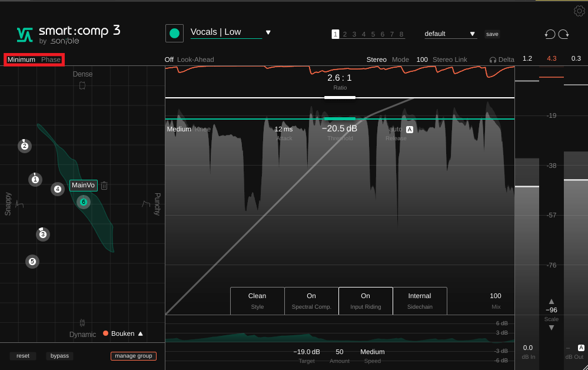This screenshot has height=370, width=588.
Task: Click the ratio slider handle
Action: [x=340, y=97]
